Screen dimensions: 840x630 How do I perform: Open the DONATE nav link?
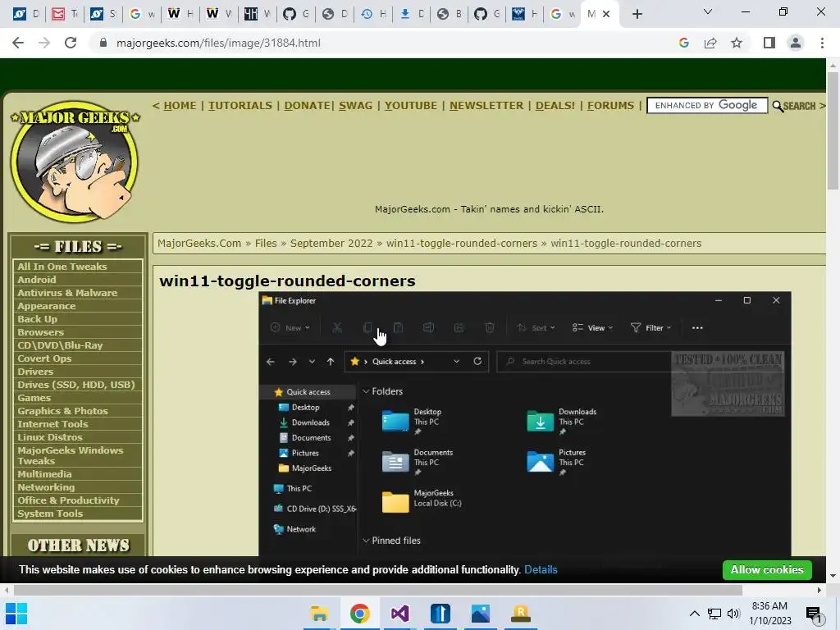tap(307, 106)
